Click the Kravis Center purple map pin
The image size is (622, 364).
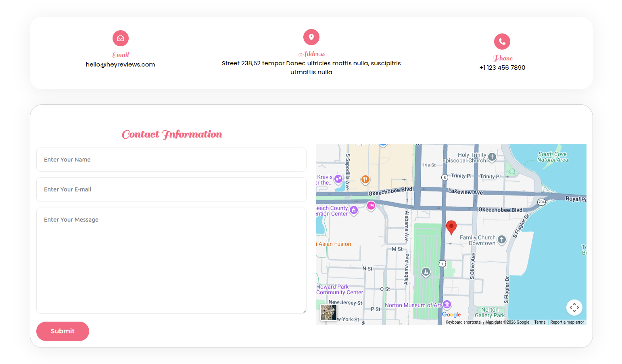[338, 179]
